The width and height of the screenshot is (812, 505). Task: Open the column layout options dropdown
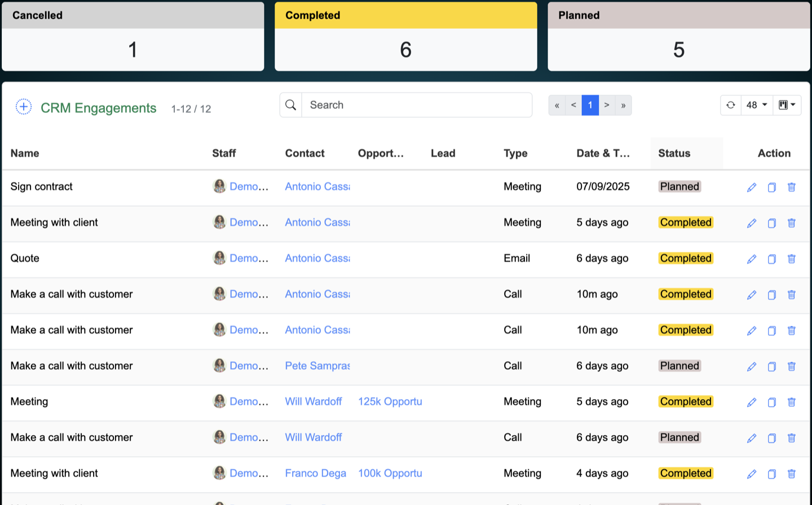[787, 105]
